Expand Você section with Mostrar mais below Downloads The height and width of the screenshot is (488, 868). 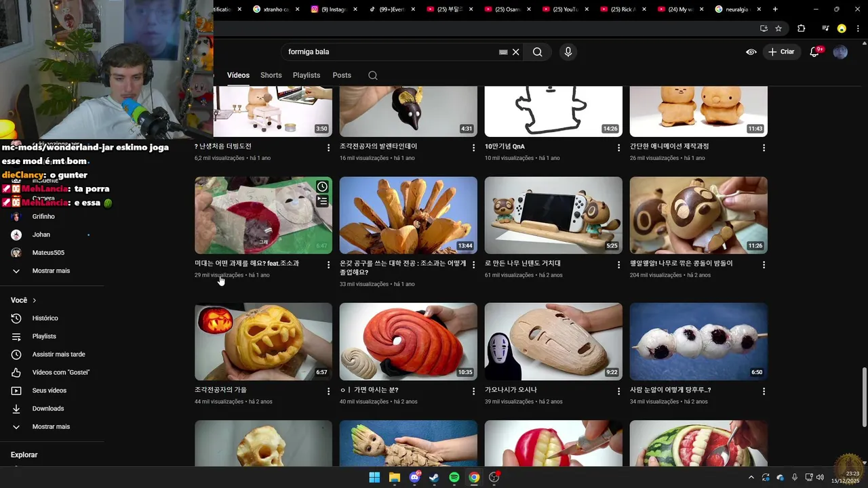pyautogui.click(x=52, y=426)
